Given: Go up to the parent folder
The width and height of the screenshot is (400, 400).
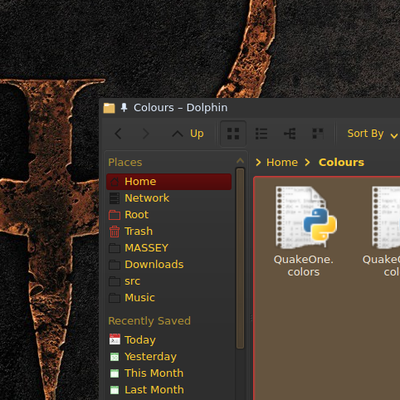Looking at the screenshot, I should pyautogui.click(x=188, y=134).
